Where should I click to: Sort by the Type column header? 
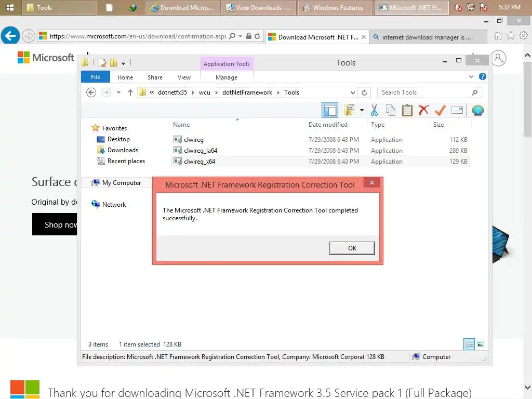(378, 125)
